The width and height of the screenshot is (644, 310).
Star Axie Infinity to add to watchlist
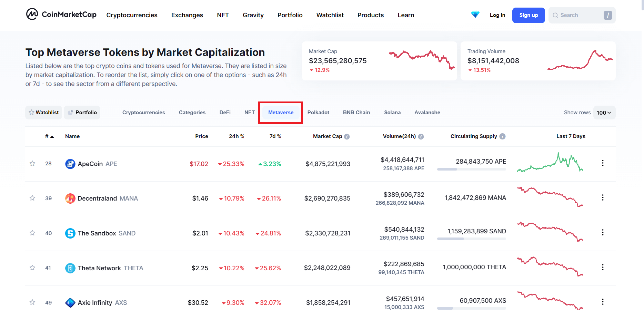(x=32, y=302)
